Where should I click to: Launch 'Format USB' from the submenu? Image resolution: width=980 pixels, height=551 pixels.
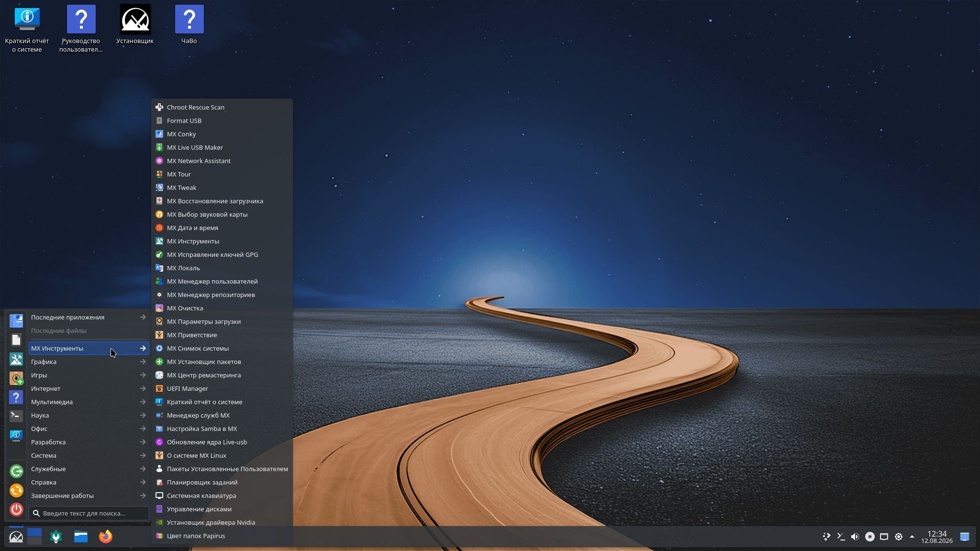coord(222,121)
